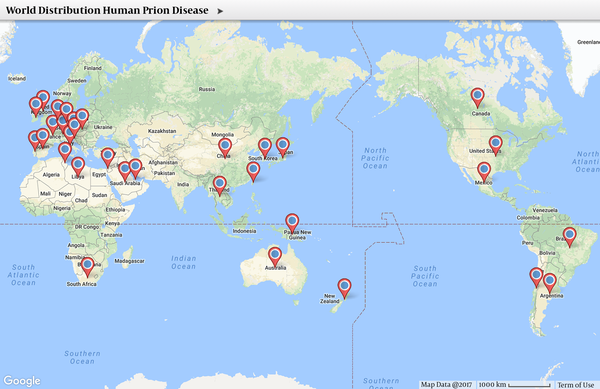Click the New Zealand marker

click(344, 288)
